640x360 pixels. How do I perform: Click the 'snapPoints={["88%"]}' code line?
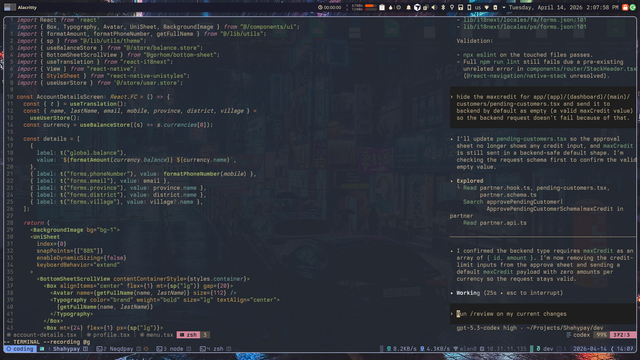70,251
